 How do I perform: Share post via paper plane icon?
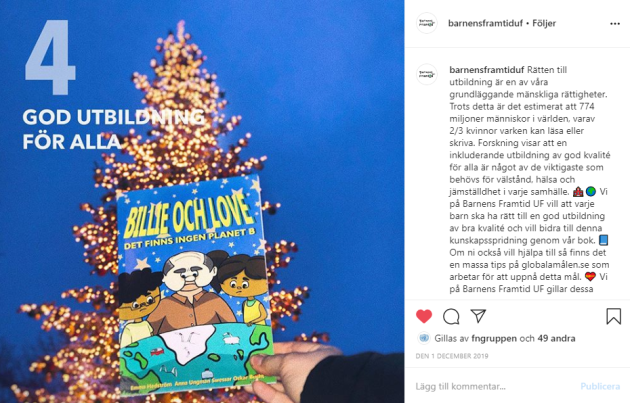pyautogui.click(x=478, y=316)
